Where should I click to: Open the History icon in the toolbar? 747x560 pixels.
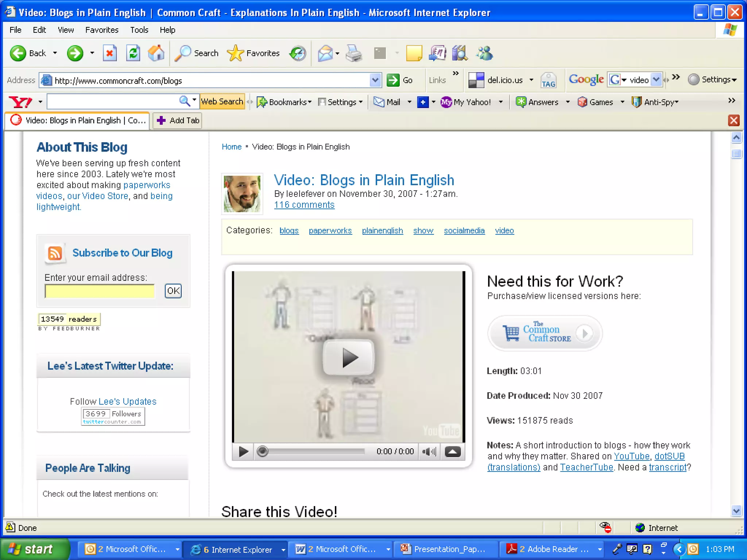click(298, 53)
